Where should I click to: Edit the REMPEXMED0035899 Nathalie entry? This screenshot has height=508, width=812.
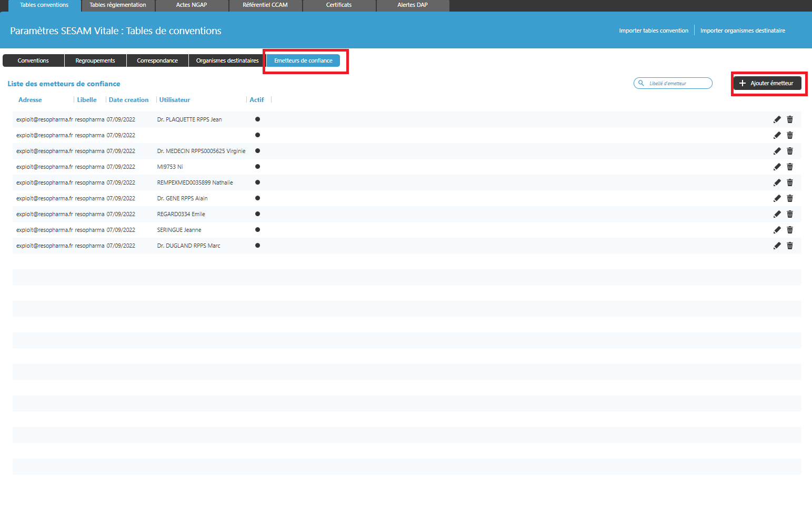(x=777, y=182)
